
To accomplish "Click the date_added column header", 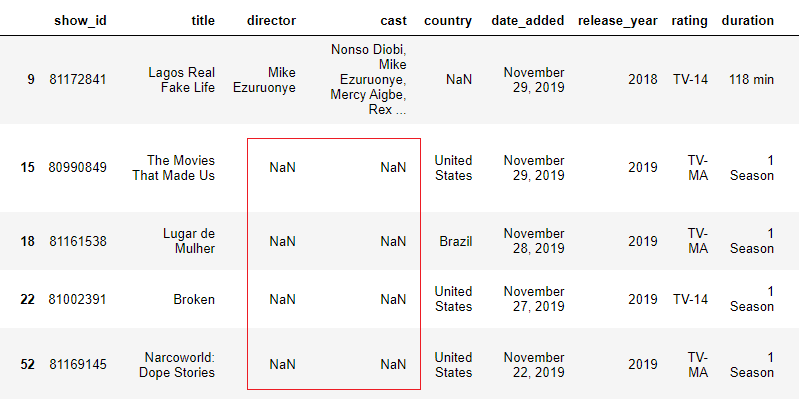I will click(x=527, y=21).
